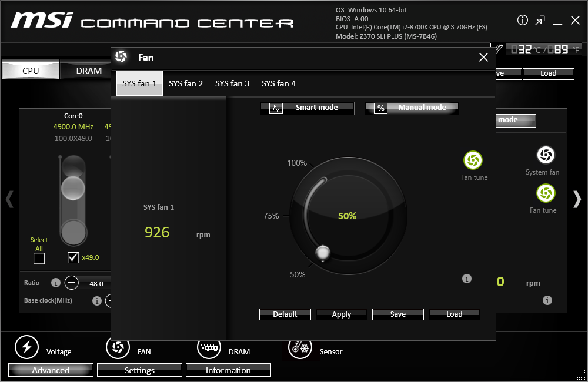Viewport: 588px width, 382px height.
Task: Open the DRAM memory icon in bottom bar
Action: pyautogui.click(x=209, y=348)
